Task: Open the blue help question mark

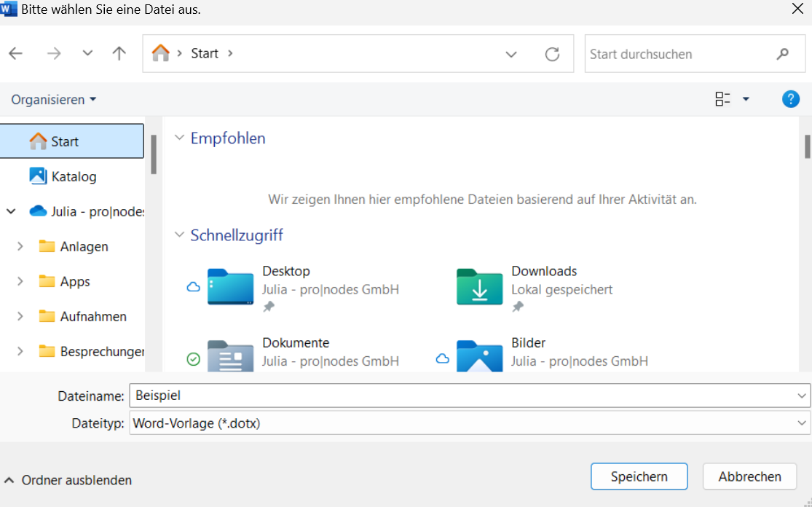Action: coord(790,99)
